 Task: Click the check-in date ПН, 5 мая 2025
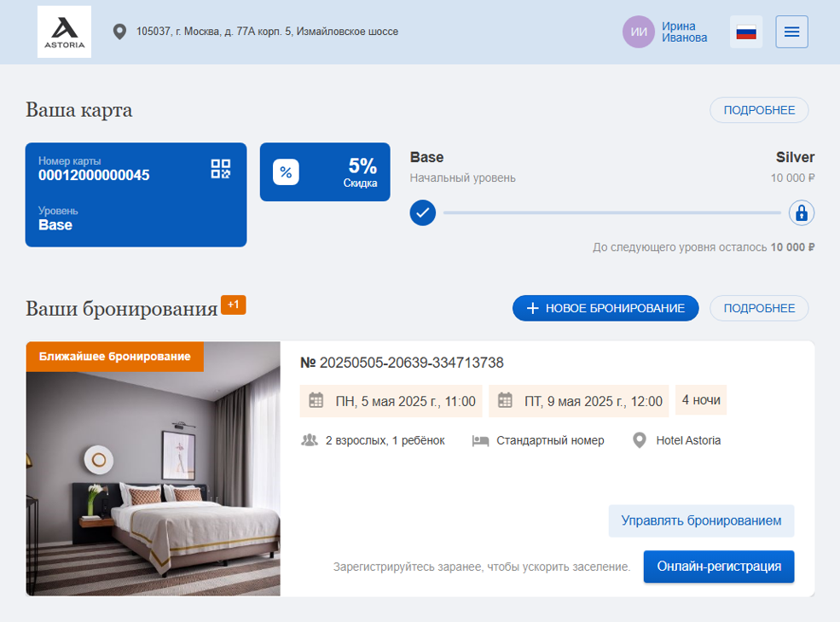(406, 401)
